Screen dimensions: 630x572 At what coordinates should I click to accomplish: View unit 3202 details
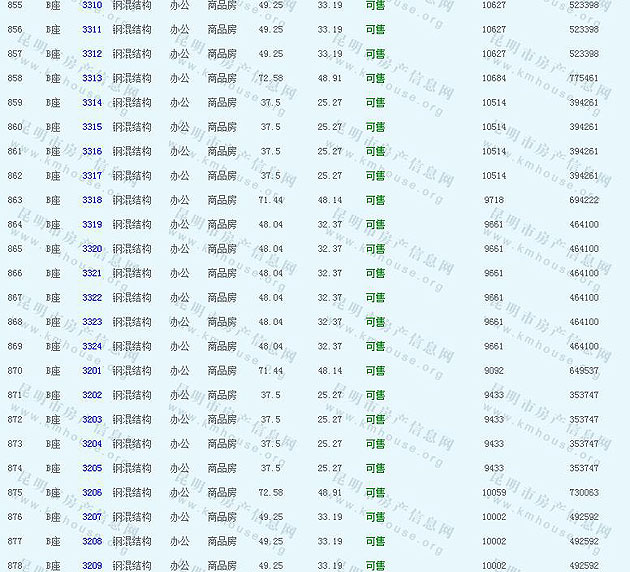(92, 396)
